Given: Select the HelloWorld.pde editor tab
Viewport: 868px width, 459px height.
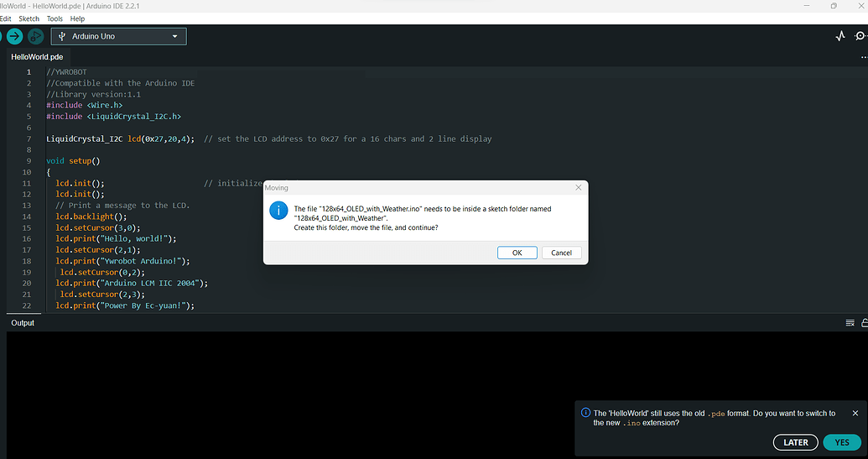Looking at the screenshot, I should tap(37, 57).
